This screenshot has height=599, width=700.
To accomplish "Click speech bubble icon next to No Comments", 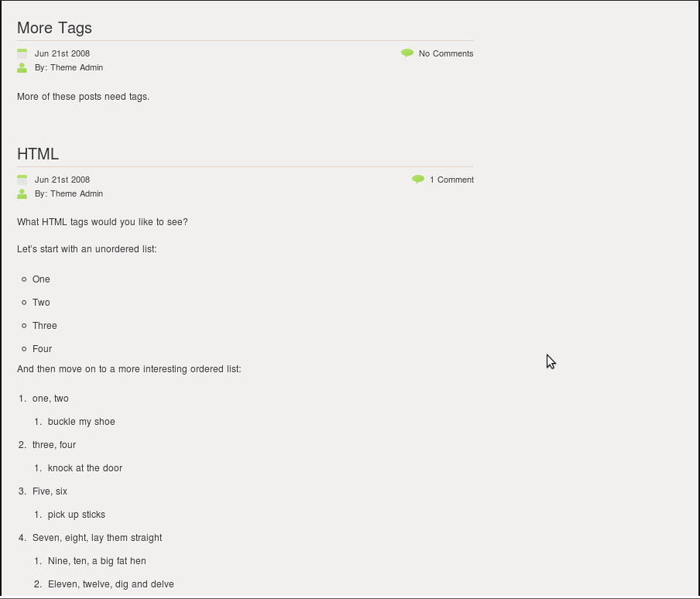I will pos(407,53).
